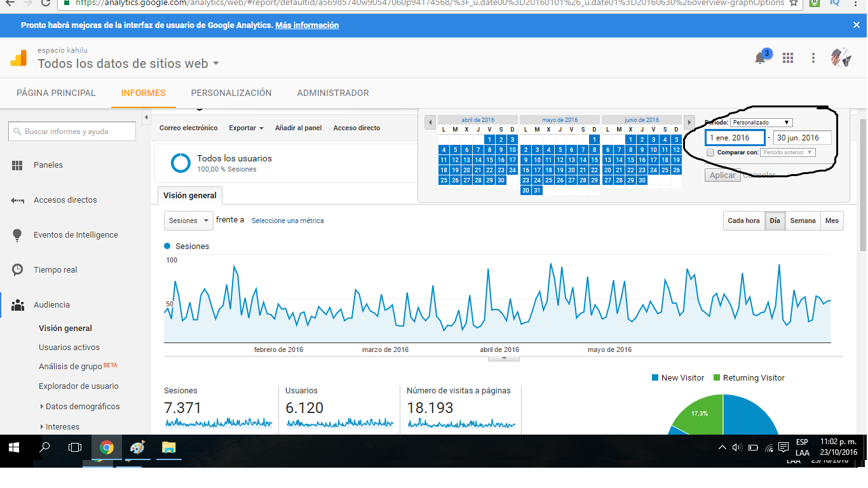The height and width of the screenshot is (488, 868).
Task: Open Tiempo real clock icon
Action: (17, 270)
